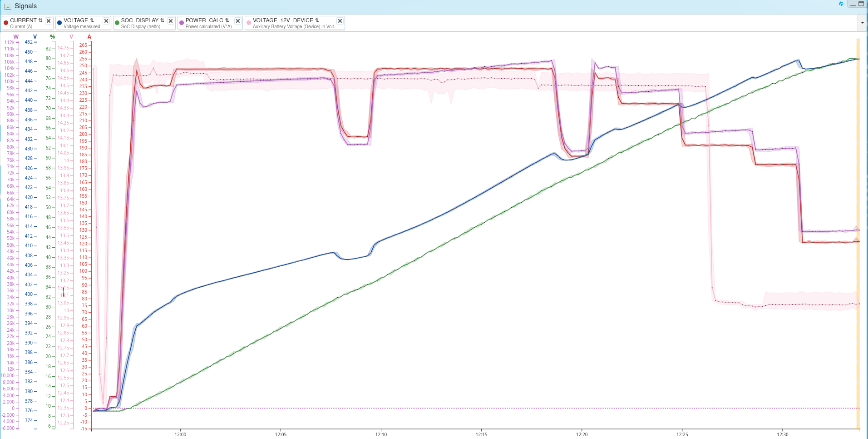Click X on the SOC_DISPLAY signal
Image resolution: width=868 pixels, height=439 pixels.
point(171,21)
